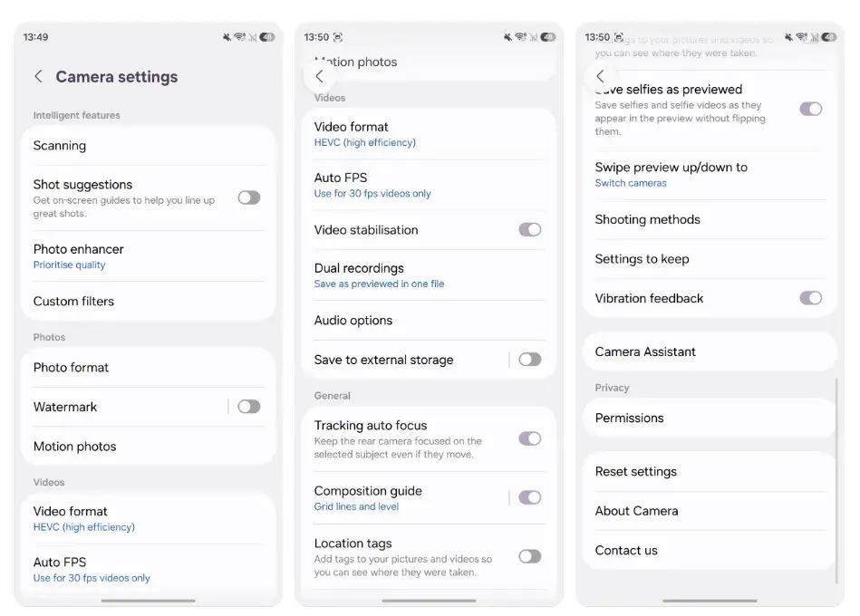Open Contact us

(x=710, y=550)
